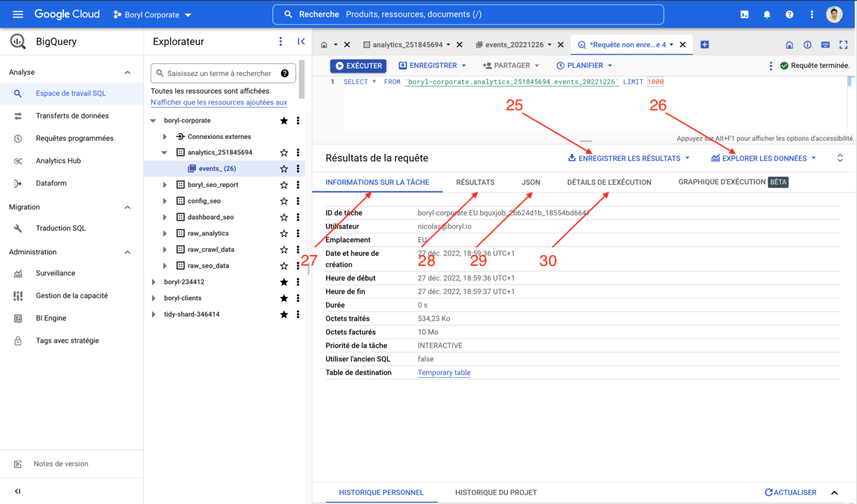Image resolution: width=857 pixels, height=504 pixels.
Task: Open the Temporary table destination link
Action: [x=444, y=372]
